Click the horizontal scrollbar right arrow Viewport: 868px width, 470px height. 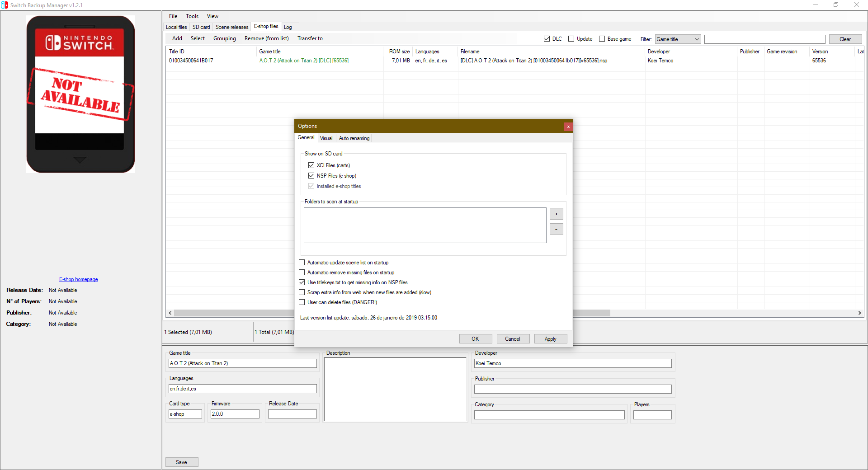click(859, 313)
